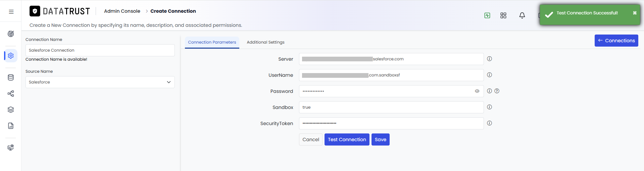Open the database sidebar icon
The image size is (644, 171).
point(11,77)
